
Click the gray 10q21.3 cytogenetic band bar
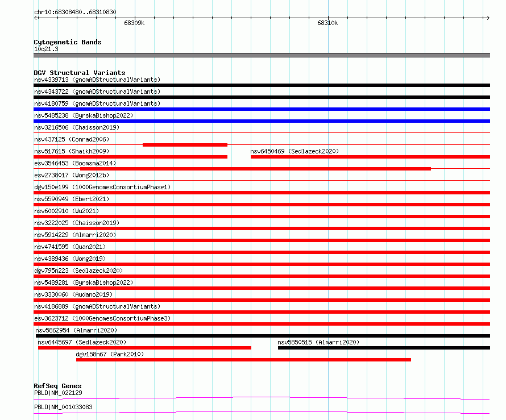click(262, 55)
